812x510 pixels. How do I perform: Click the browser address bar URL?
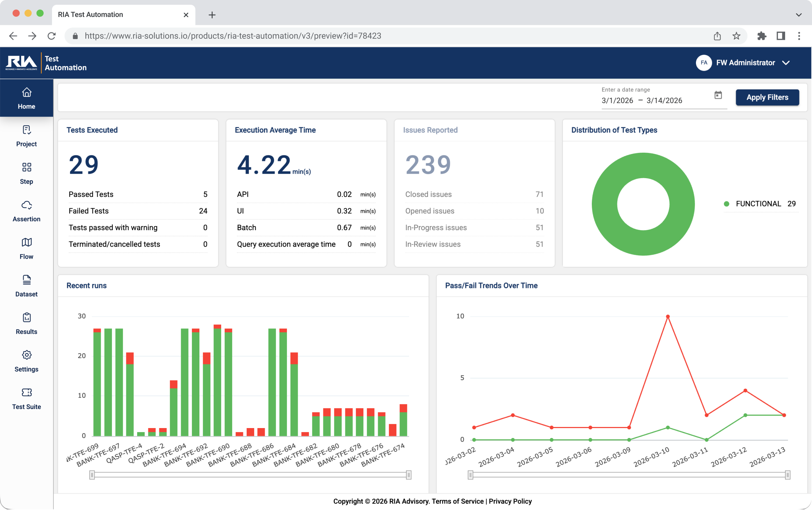click(233, 36)
